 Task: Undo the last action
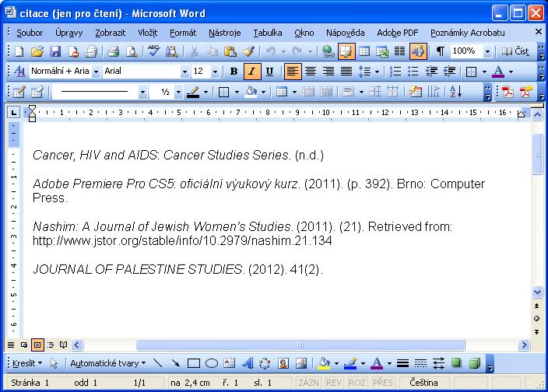point(270,51)
